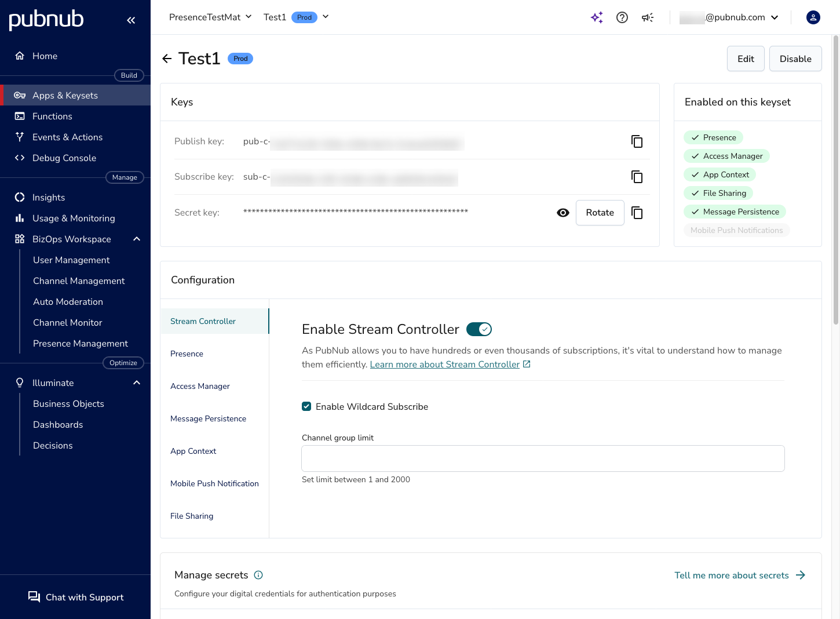Click the Rotate secret key button
The height and width of the screenshot is (619, 840).
click(600, 213)
